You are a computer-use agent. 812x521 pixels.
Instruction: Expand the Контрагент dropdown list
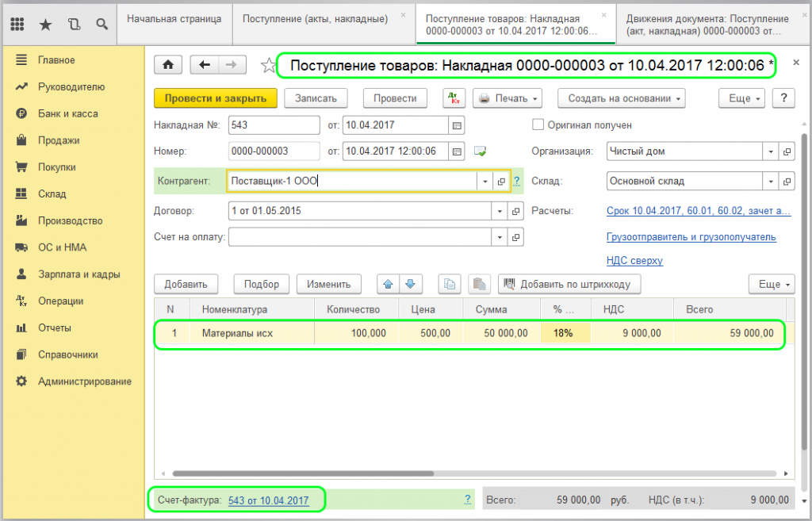point(485,182)
